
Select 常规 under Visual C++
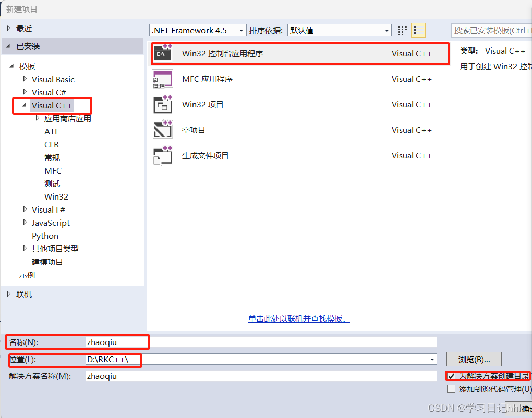pyautogui.click(x=52, y=157)
